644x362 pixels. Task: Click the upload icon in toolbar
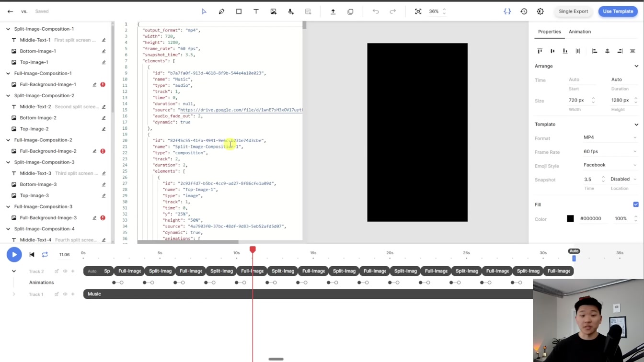click(x=333, y=11)
